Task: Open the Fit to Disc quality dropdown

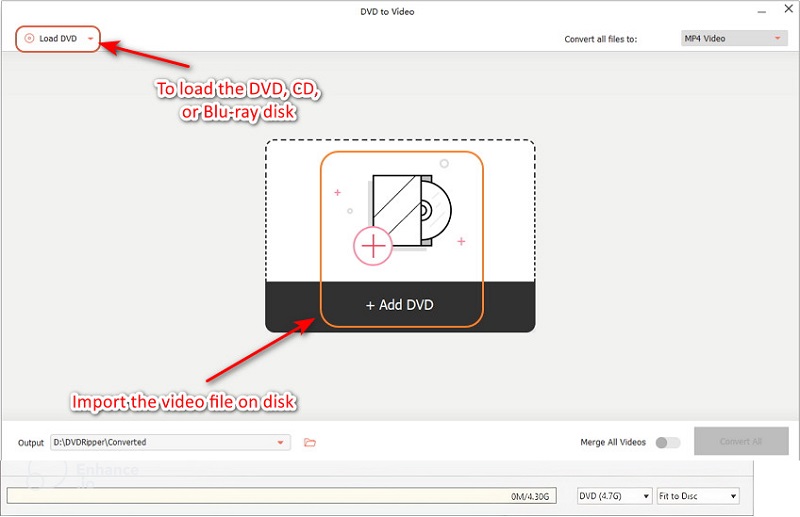Action: (x=698, y=496)
